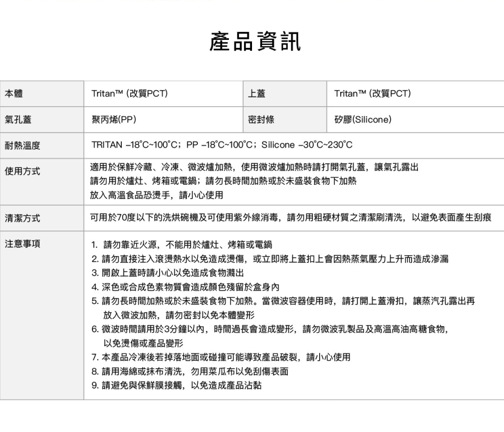The image size is (504, 432).
Task: Click precaution item 7 about 冷凍後掉落地面
Action: point(220,357)
